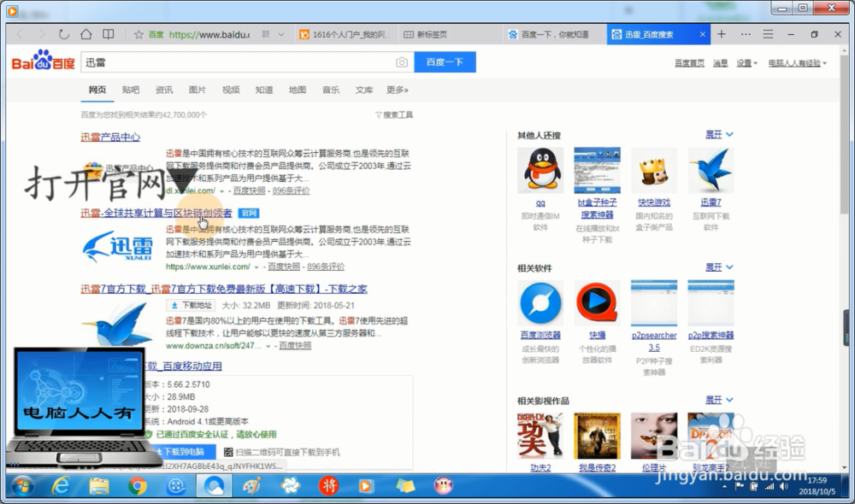Open the reading mode book icon
The width and height of the screenshot is (855, 504).
coord(109,34)
